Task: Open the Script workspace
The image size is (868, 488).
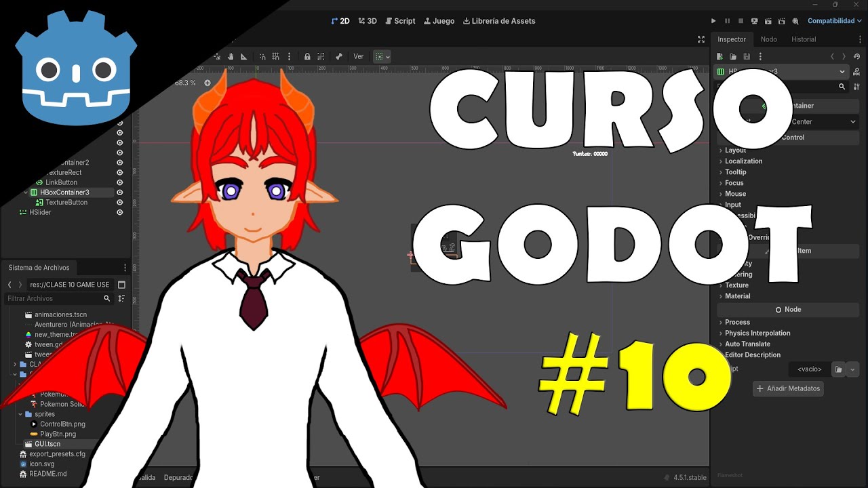Action: [399, 21]
